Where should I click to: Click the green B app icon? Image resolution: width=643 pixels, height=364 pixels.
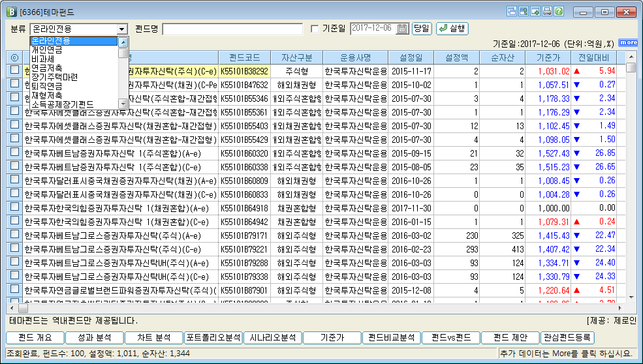pyautogui.click(x=12, y=12)
